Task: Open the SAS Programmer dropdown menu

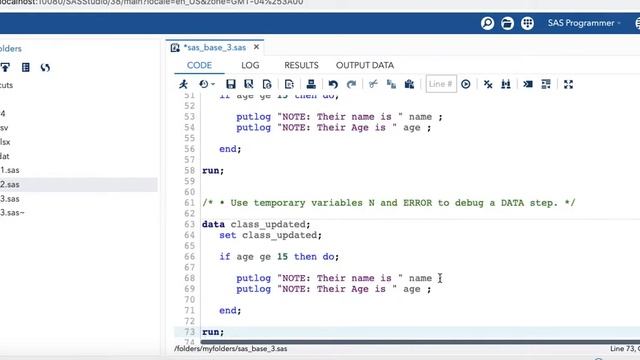Action: click(584, 23)
